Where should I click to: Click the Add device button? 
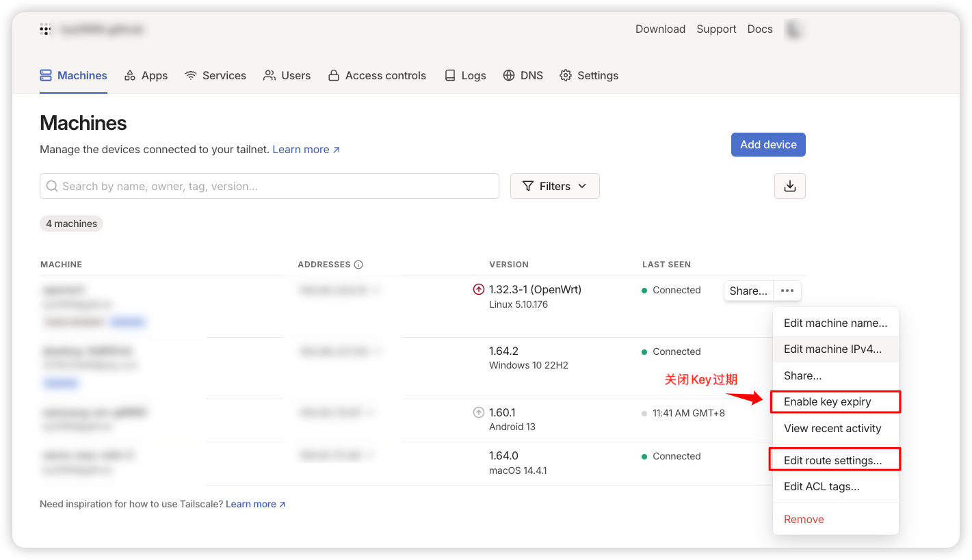(768, 144)
